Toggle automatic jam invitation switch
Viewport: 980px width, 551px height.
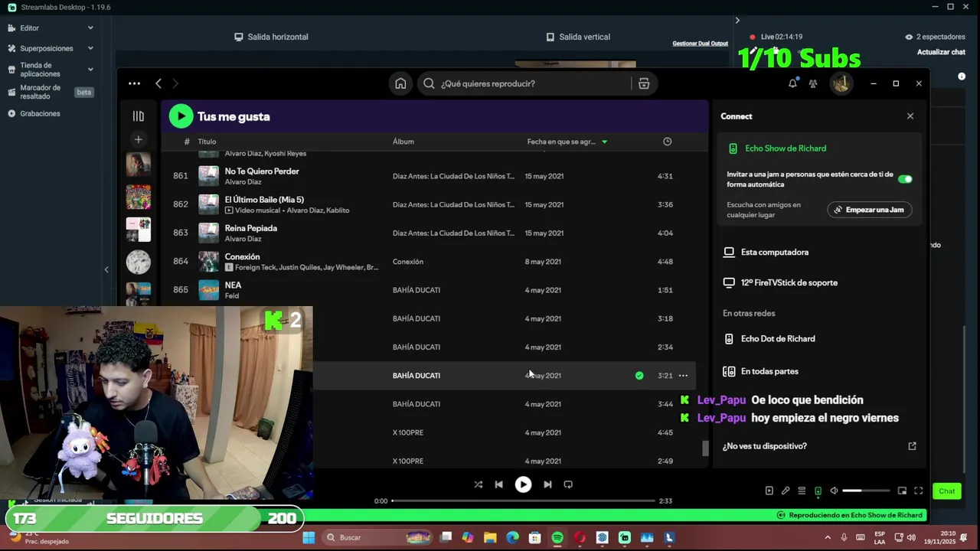(x=905, y=179)
